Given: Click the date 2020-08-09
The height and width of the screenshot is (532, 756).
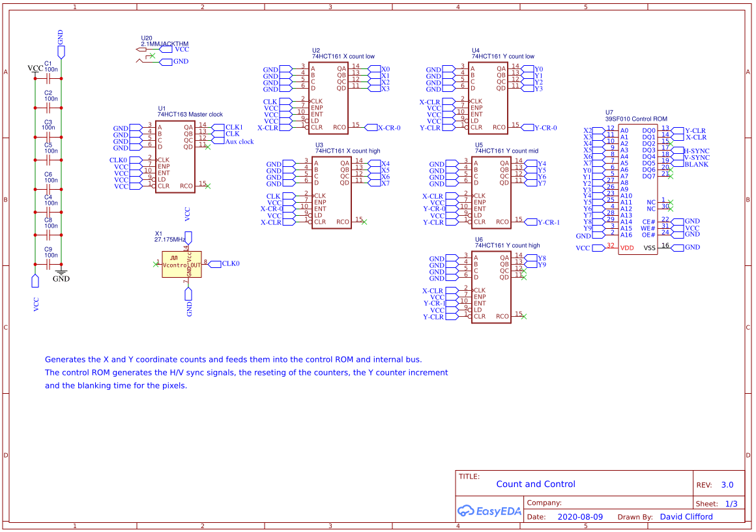Looking at the screenshot, I should [x=580, y=517].
